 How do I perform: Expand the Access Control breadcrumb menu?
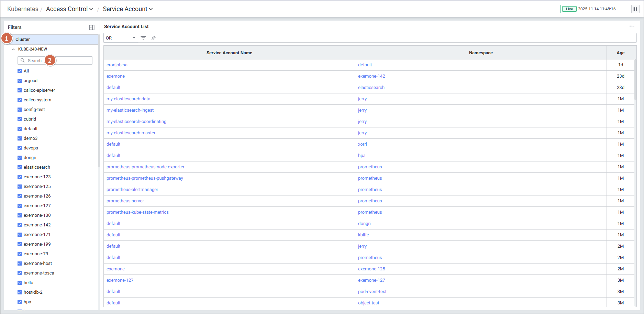(69, 9)
